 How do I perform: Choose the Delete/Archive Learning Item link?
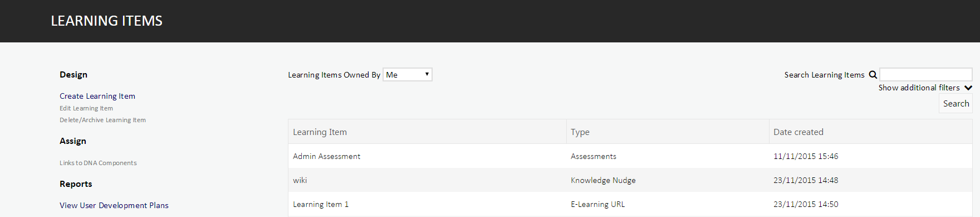point(102,120)
